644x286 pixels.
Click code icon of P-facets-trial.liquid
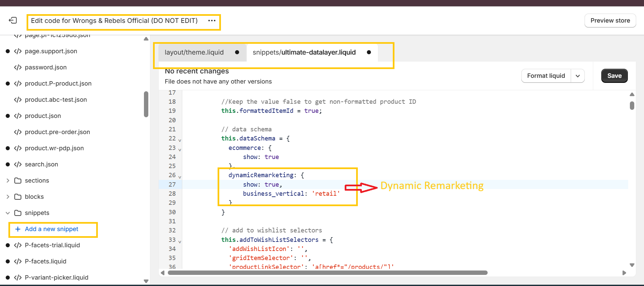point(18,245)
